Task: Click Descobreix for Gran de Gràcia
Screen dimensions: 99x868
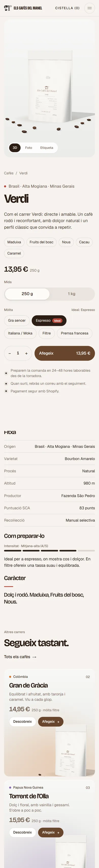Action: (x=23, y=721)
